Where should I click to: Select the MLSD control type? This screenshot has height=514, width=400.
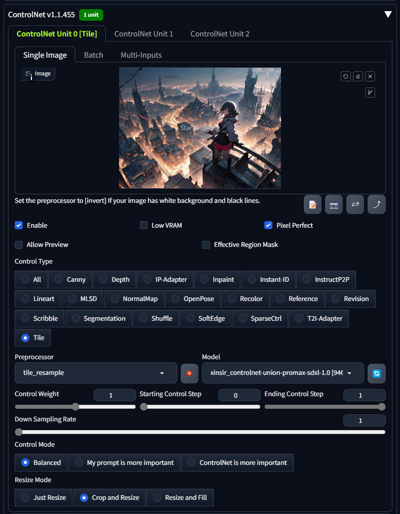(83, 299)
